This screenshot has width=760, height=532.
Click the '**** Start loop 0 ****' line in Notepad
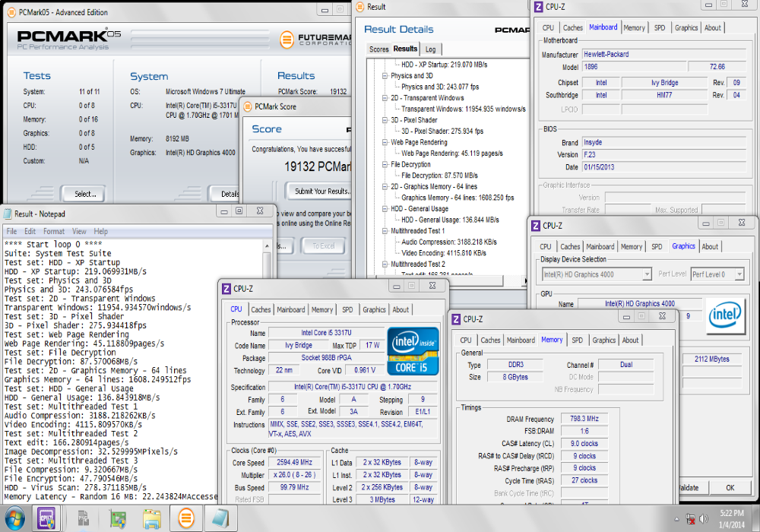point(53,244)
